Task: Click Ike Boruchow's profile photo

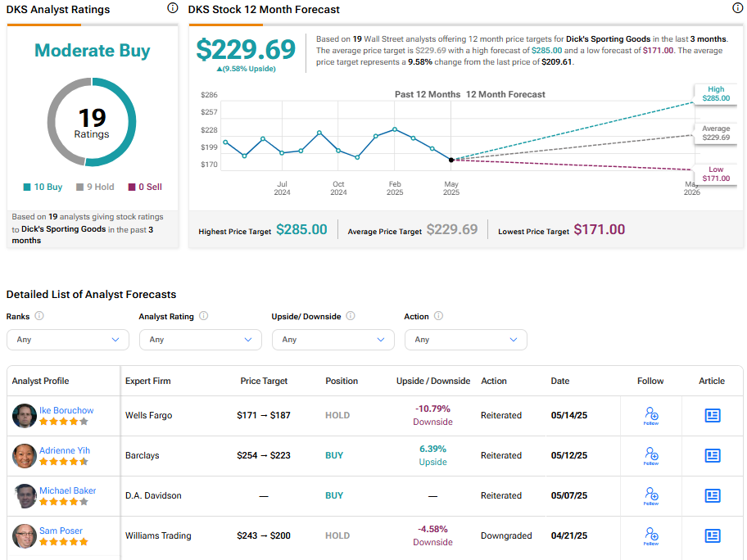Action: (x=25, y=415)
